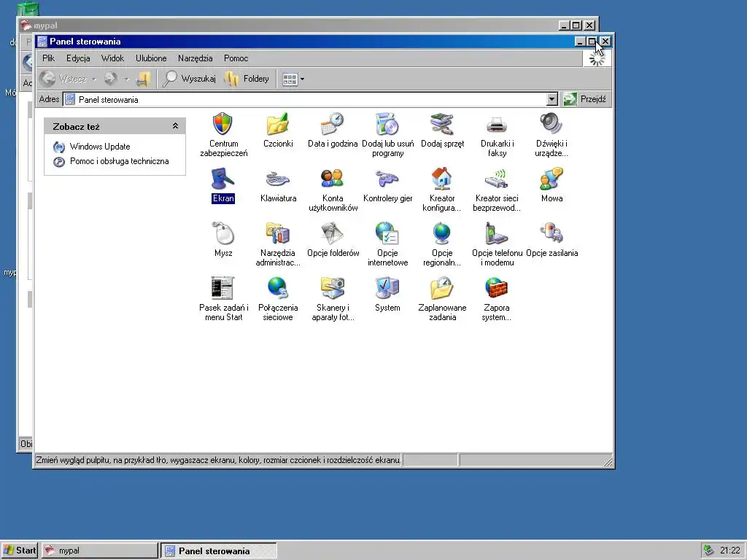Open Narzędzia administracyjne folder
This screenshot has width=747, height=560.
point(278,234)
